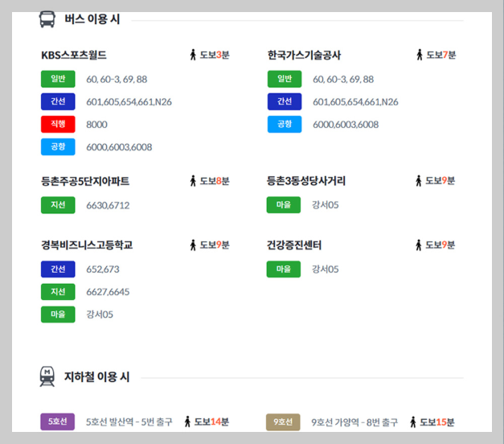Viewport: 504px width, 444px height.
Task: Click the walking icon next to 도보7분
Action: 420,55
